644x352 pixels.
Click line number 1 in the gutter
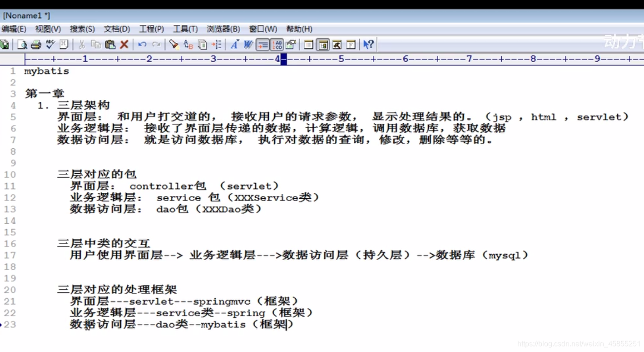click(x=13, y=71)
